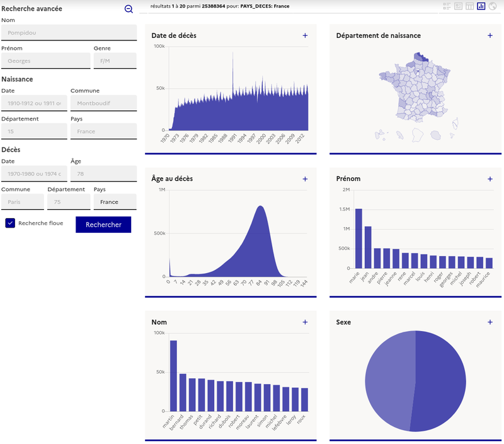Open the card view layout

coord(458,6)
